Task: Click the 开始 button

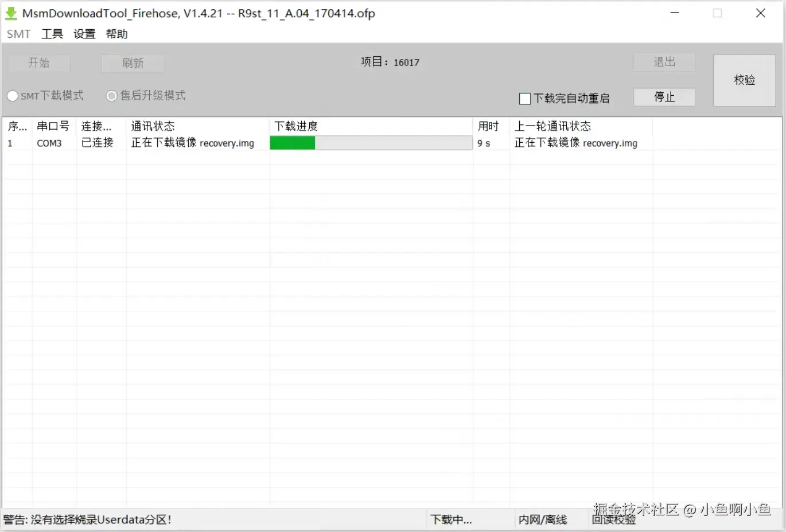Action: point(39,63)
